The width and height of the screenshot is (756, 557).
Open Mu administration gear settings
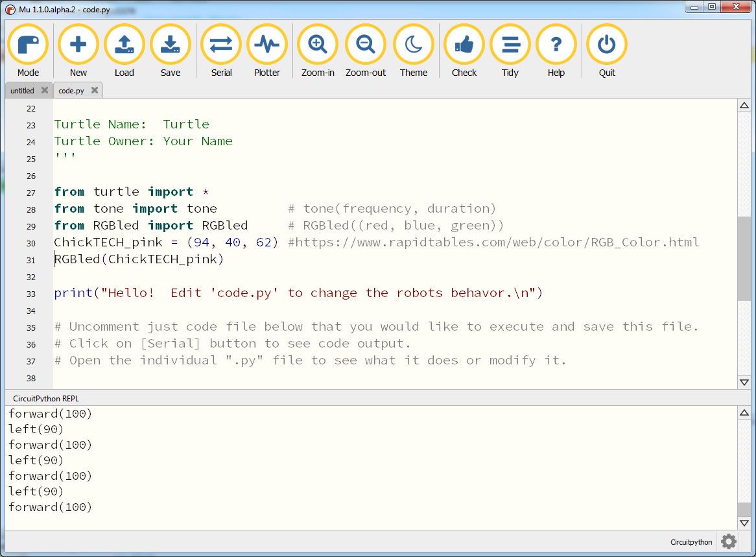(729, 541)
